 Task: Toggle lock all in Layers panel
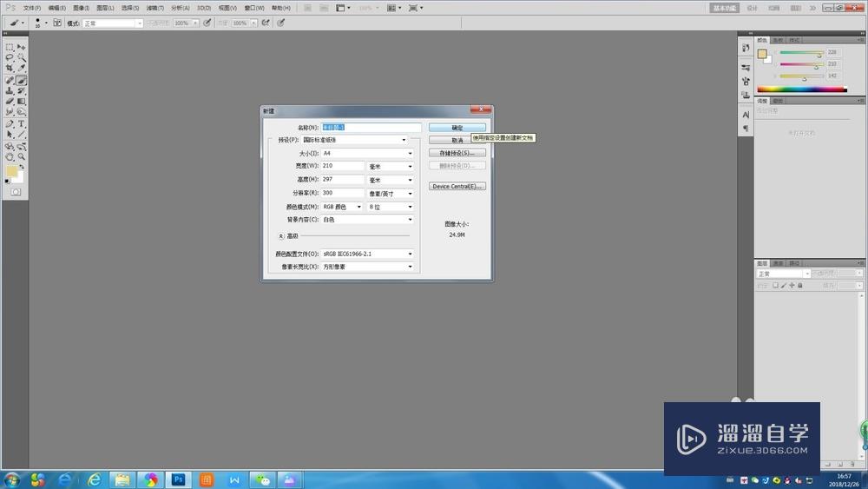coord(800,286)
